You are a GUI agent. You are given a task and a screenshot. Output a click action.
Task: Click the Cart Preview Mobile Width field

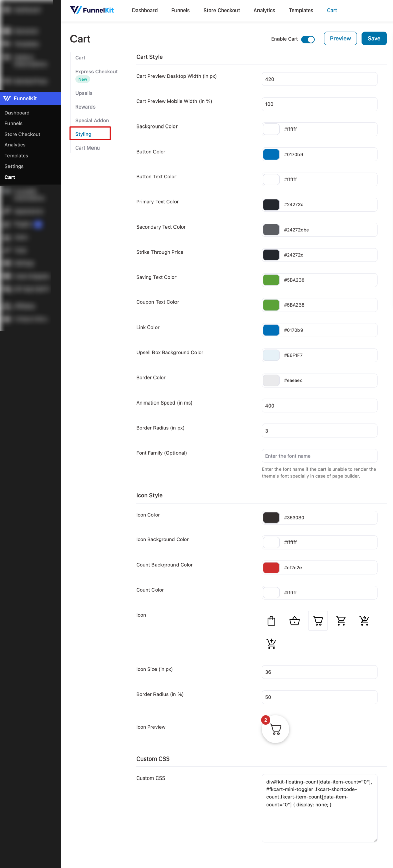[319, 104]
